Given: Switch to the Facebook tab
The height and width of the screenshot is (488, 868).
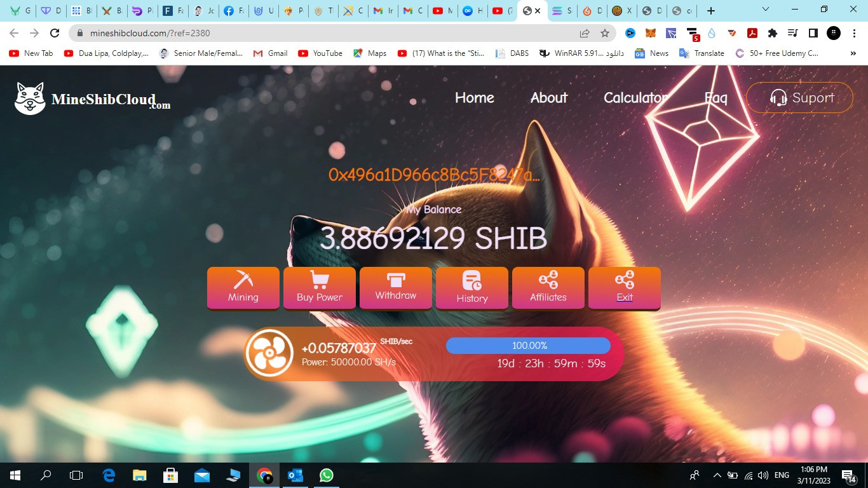Looking at the screenshot, I should (234, 11).
